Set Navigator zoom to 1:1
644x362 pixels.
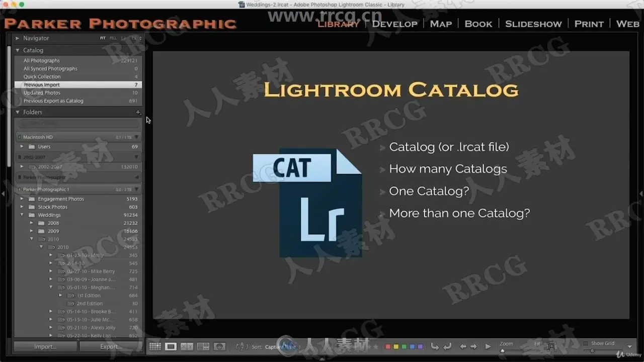[x=123, y=38]
